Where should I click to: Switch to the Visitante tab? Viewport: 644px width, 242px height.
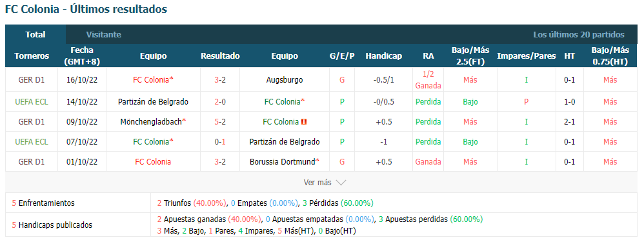pyautogui.click(x=103, y=34)
